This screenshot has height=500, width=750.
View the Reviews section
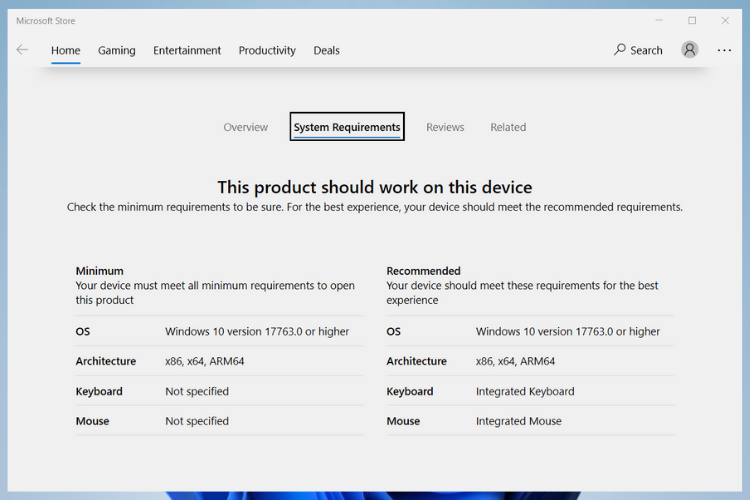tap(445, 127)
